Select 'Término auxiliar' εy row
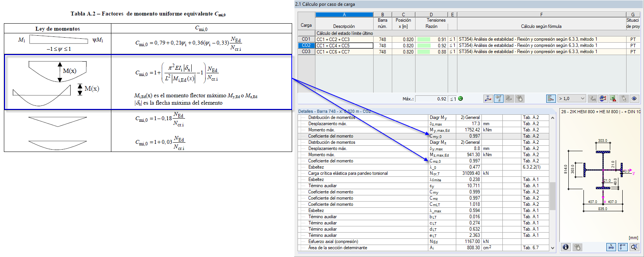The width and height of the screenshot is (644, 257). [423, 186]
